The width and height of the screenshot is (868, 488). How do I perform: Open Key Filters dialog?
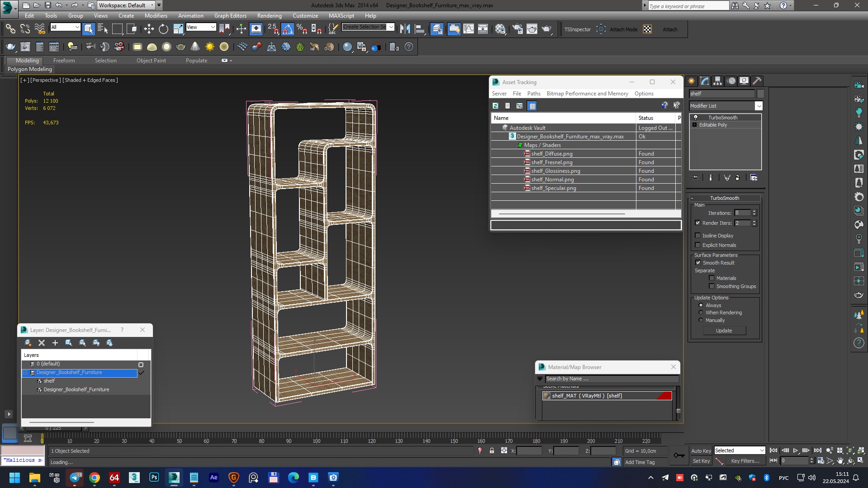click(x=745, y=461)
